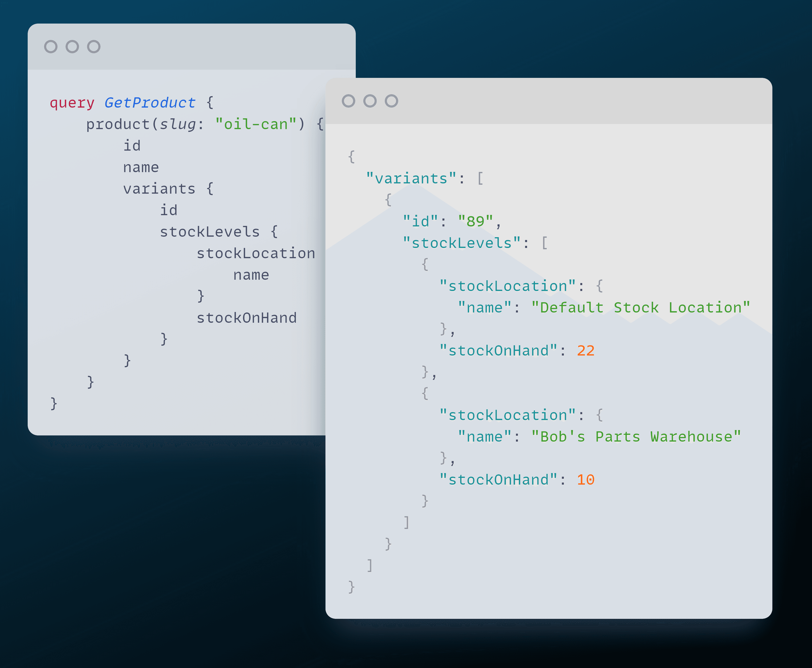Click the third circle of the JSON response window
The image size is (812, 668).
tap(392, 101)
